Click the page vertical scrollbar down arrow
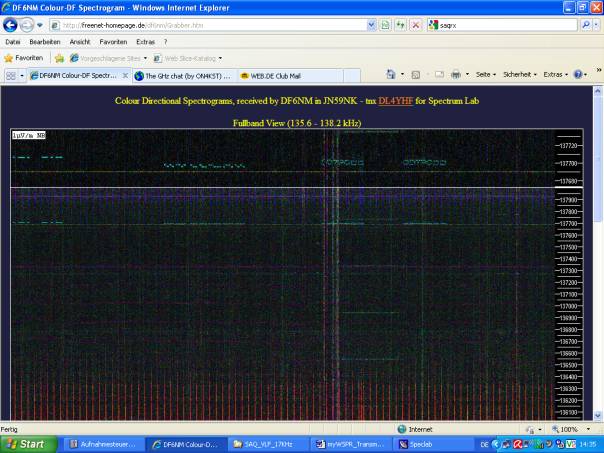The width and height of the screenshot is (604, 453). click(x=598, y=416)
